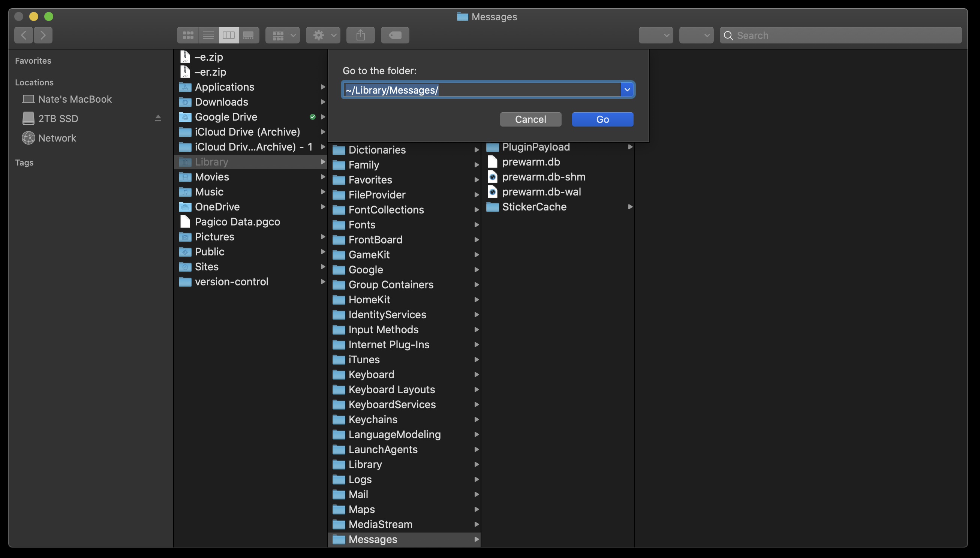The height and width of the screenshot is (558, 980).
Task: Click the folder path dropdown arrow
Action: tap(626, 90)
